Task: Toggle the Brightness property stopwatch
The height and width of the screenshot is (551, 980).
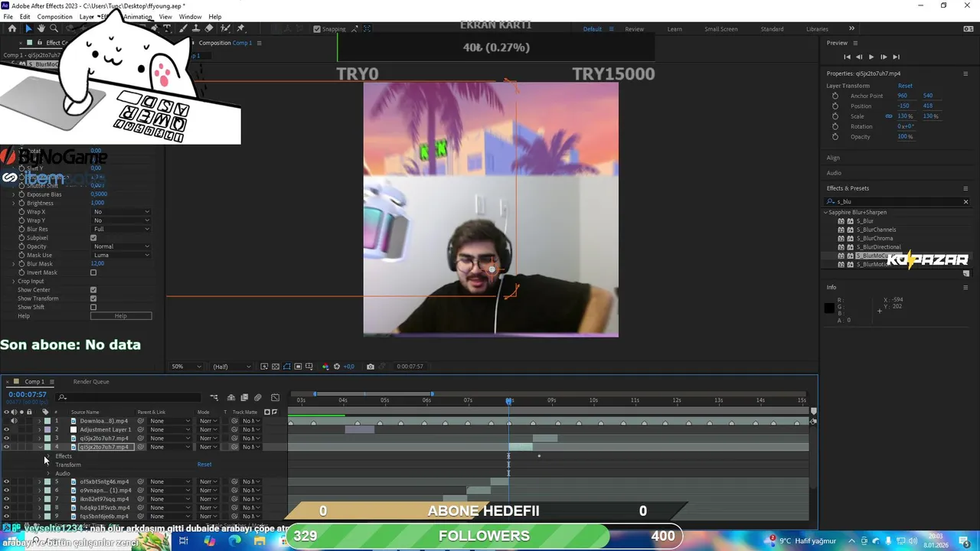Action: point(21,203)
